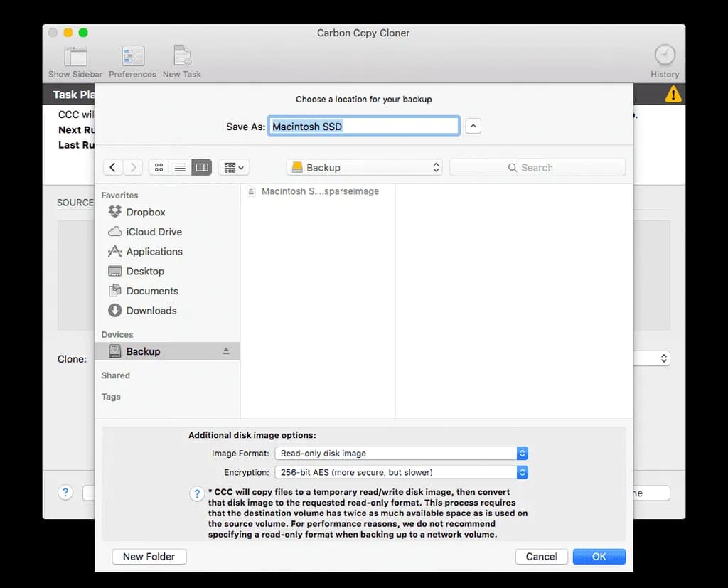Switch to list view in file browser
Image resolution: width=728 pixels, height=588 pixels.
[x=181, y=168]
